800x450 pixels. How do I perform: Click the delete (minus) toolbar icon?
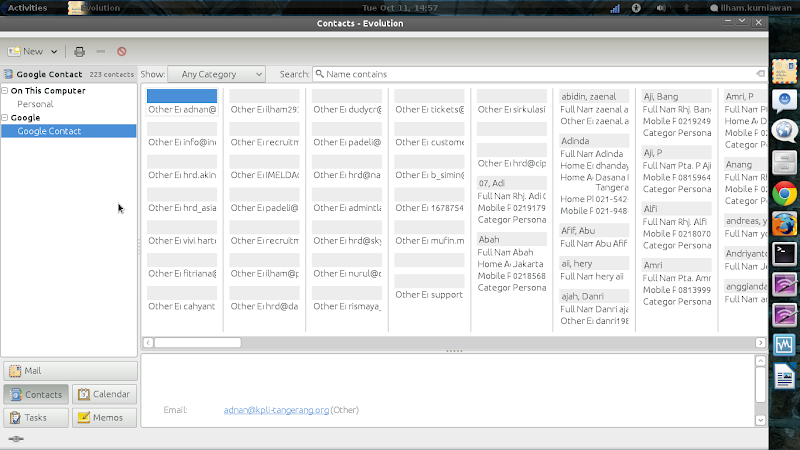click(x=101, y=52)
